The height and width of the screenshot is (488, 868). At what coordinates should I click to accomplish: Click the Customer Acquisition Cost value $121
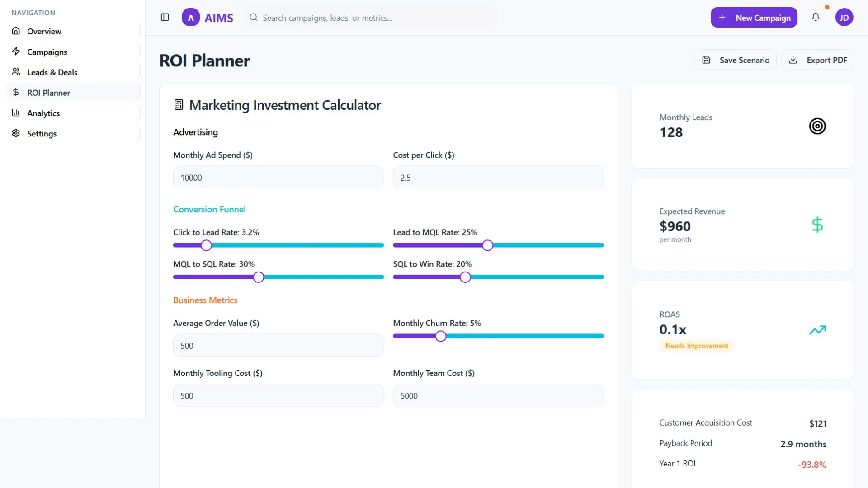(818, 423)
